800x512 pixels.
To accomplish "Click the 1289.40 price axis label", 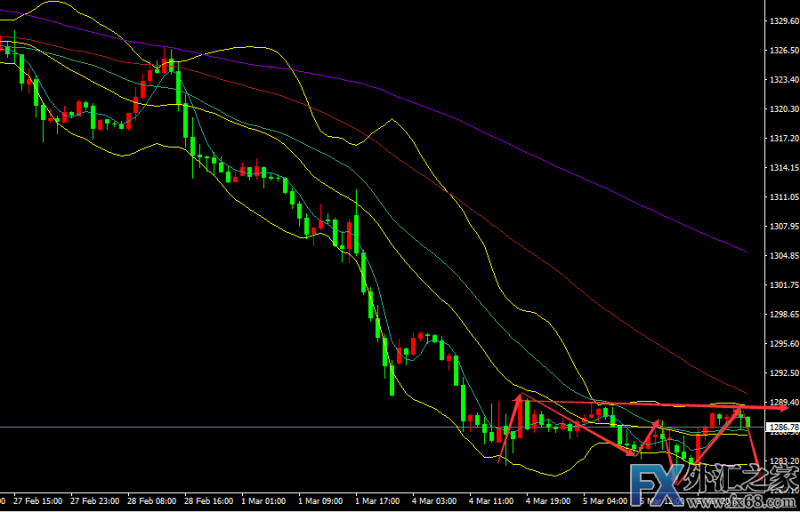I will click(785, 402).
